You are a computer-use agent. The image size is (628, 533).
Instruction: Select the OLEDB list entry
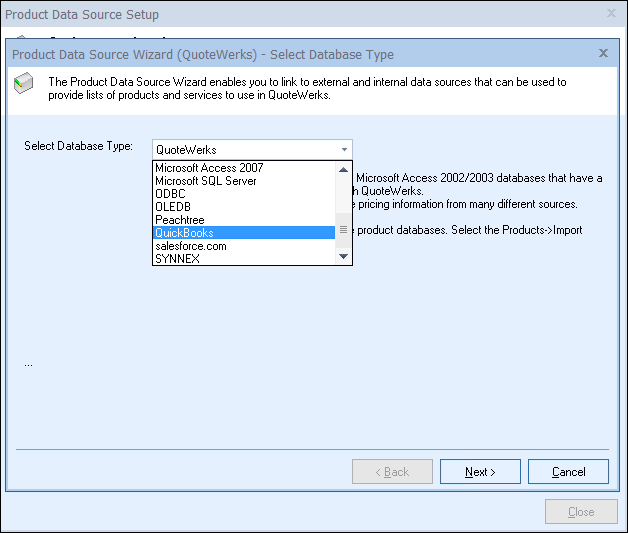[x=173, y=207]
